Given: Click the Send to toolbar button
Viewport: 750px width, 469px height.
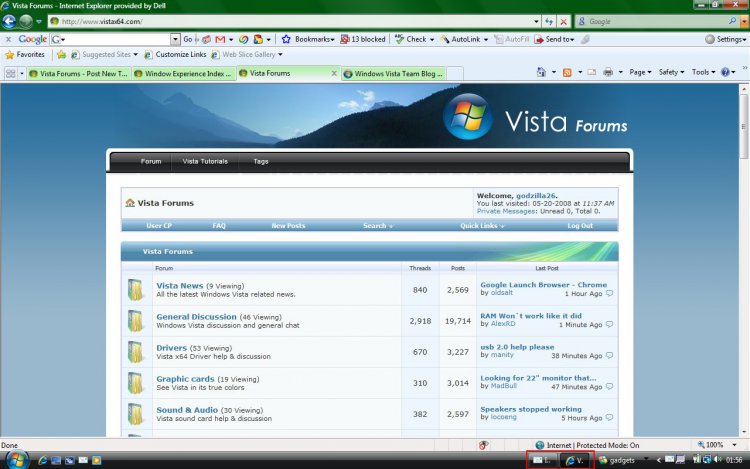Looking at the screenshot, I should 554,39.
